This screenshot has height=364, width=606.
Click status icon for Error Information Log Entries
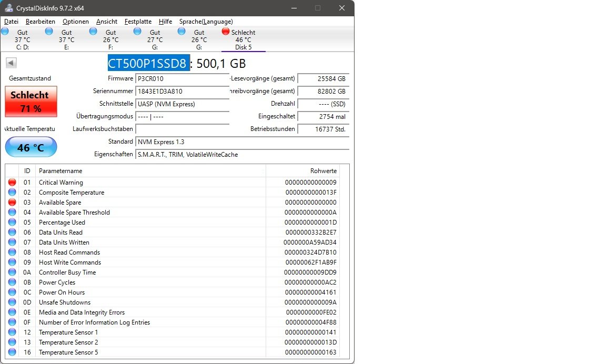pos(12,322)
